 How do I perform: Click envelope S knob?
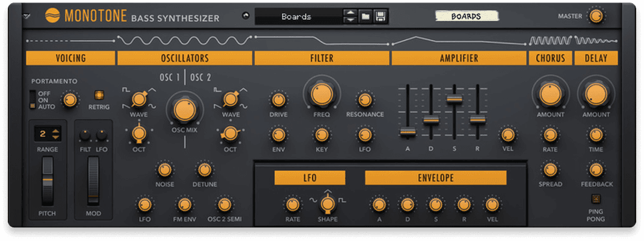point(435,205)
